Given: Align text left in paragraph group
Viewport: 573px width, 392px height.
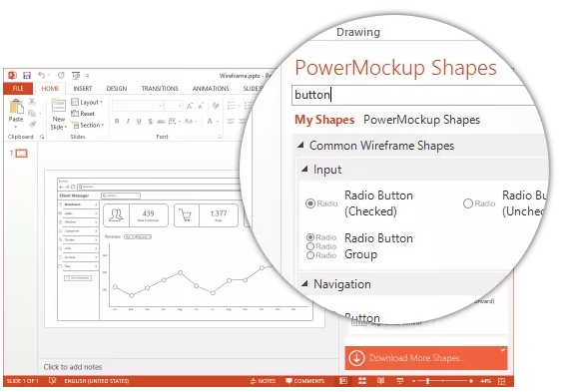Looking at the screenshot, I should [x=231, y=121].
